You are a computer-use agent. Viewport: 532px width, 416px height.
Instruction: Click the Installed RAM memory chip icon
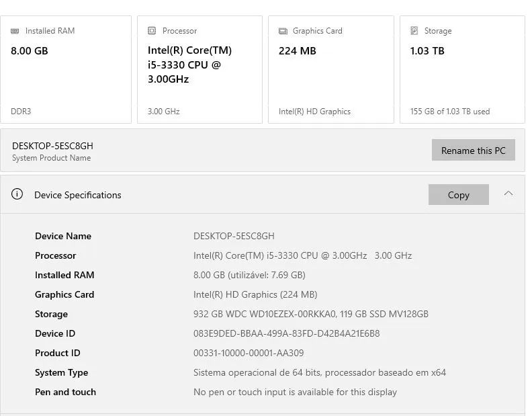click(x=15, y=31)
